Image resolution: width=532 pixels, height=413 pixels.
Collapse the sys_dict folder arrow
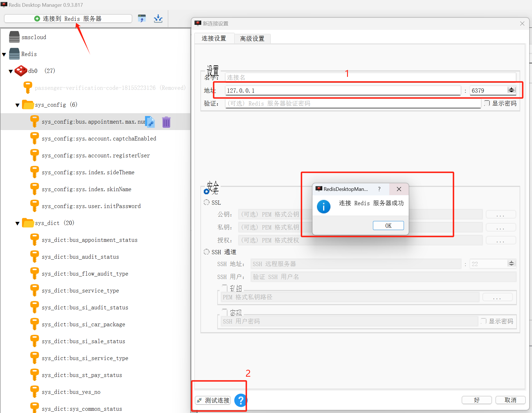(17, 223)
